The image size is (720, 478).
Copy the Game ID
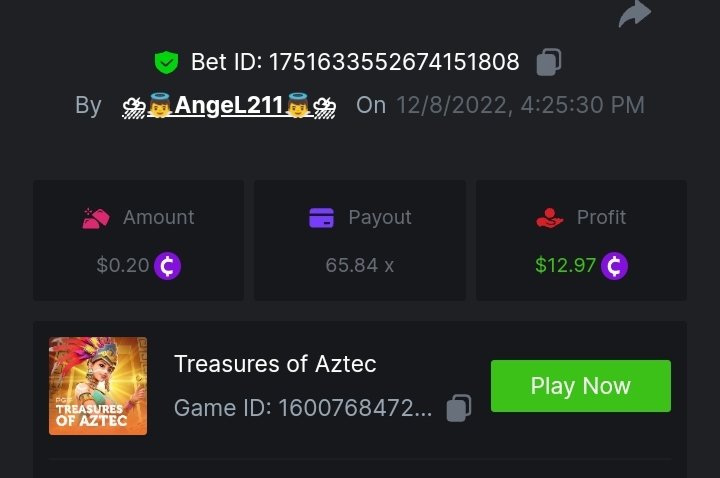pos(458,408)
